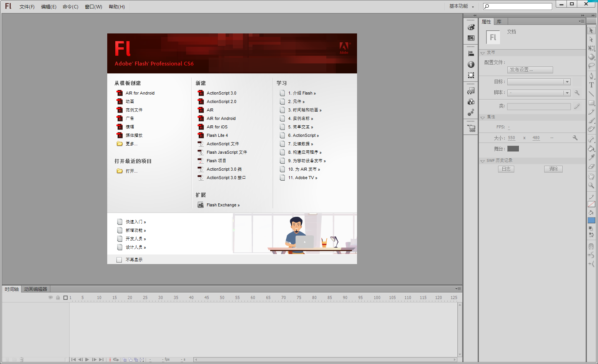Click the 舞台 stage color swatch
The image size is (598, 364).
tap(513, 149)
